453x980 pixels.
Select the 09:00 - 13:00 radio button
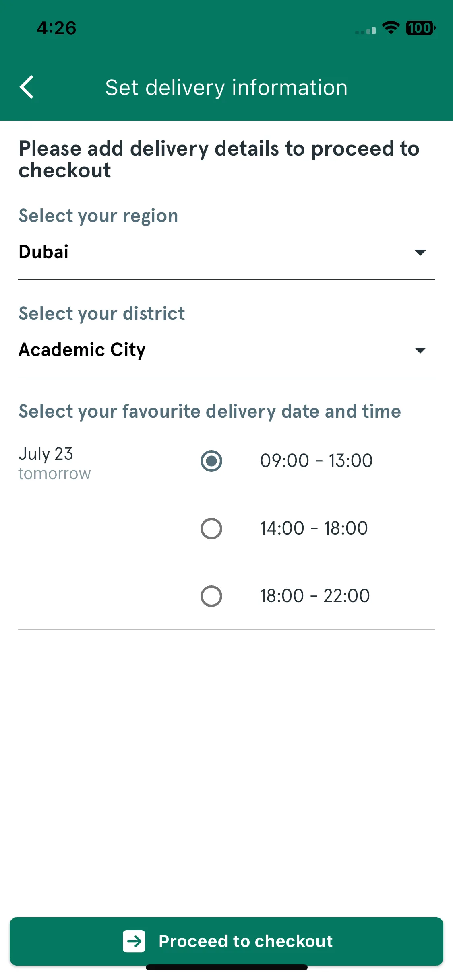tap(211, 461)
